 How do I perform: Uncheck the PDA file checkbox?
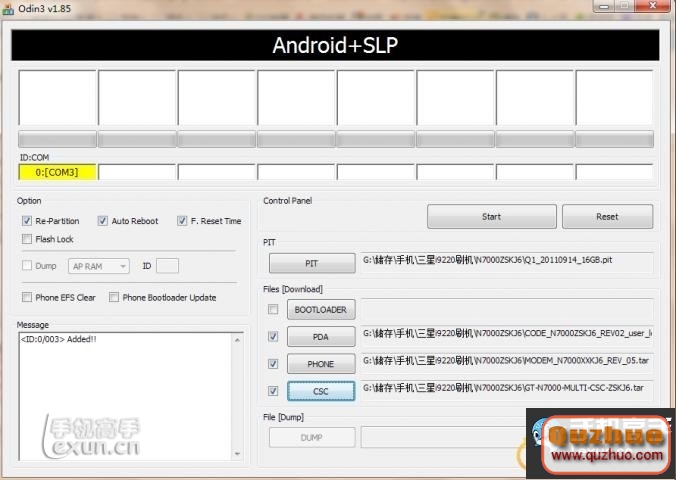click(x=273, y=336)
